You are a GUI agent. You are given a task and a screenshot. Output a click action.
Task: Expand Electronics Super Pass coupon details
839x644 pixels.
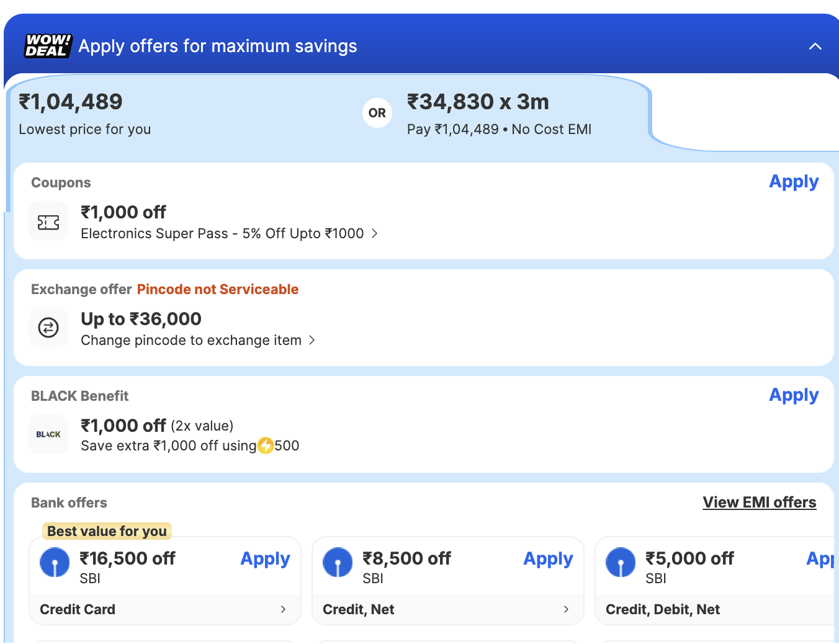[375, 233]
